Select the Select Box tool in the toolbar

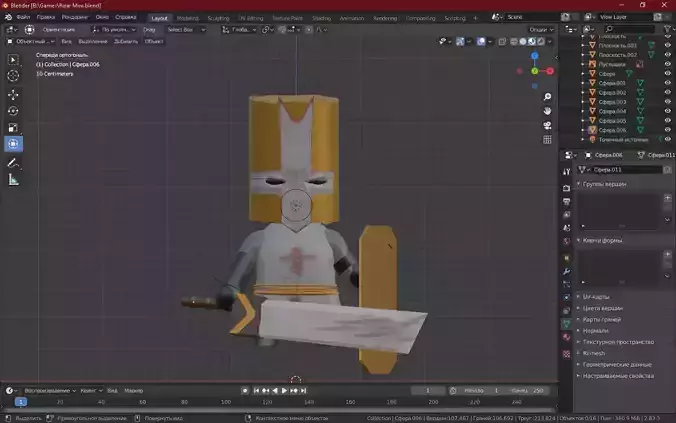pos(13,60)
